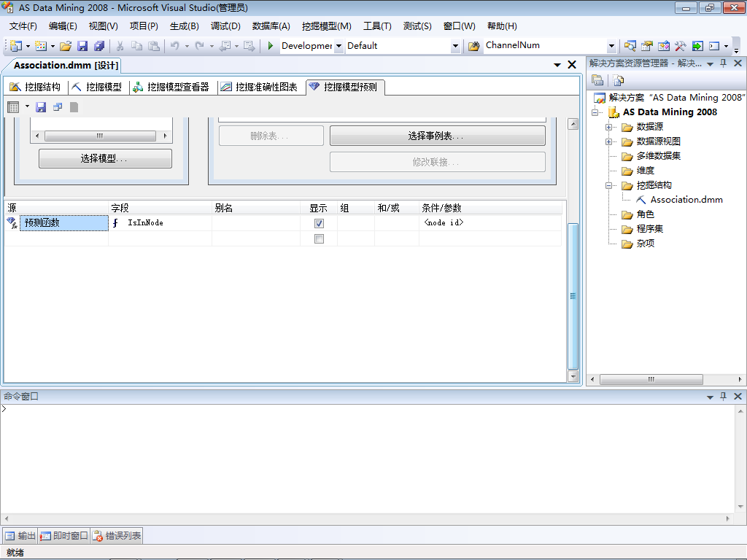Open the Solution Explorer toolbar icon
Image resolution: width=747 pixels, height=560 pixels.
click(x=630, y=46)
